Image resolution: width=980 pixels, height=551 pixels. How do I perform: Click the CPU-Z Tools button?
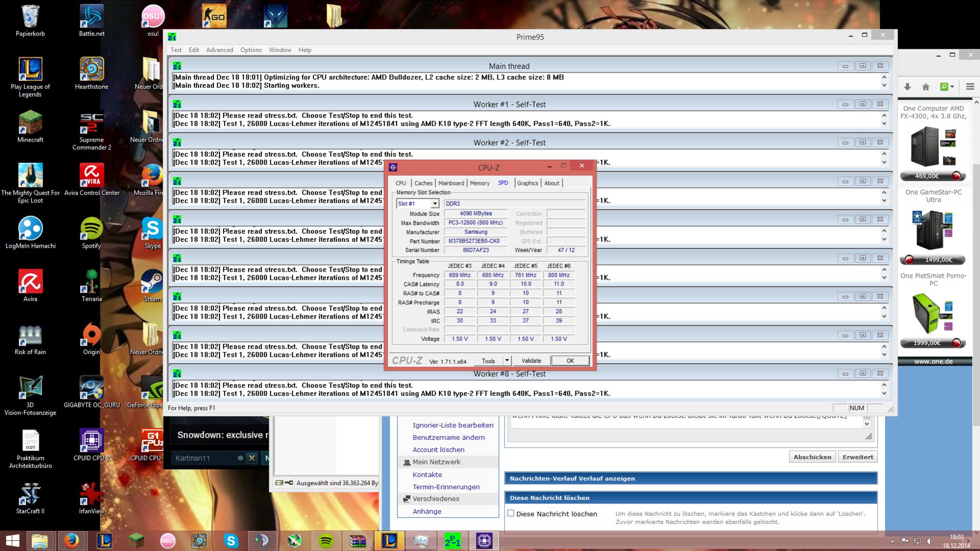tap(488, 361)
